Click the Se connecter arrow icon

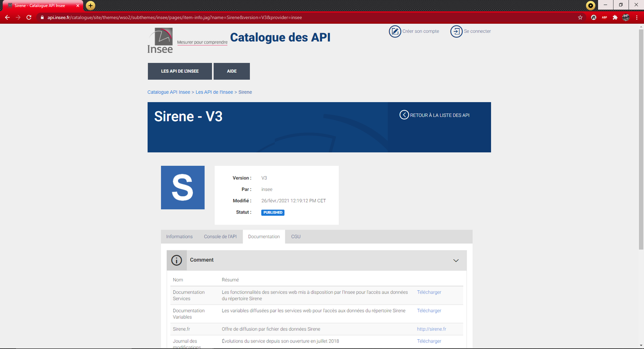(x=456, y=31)
